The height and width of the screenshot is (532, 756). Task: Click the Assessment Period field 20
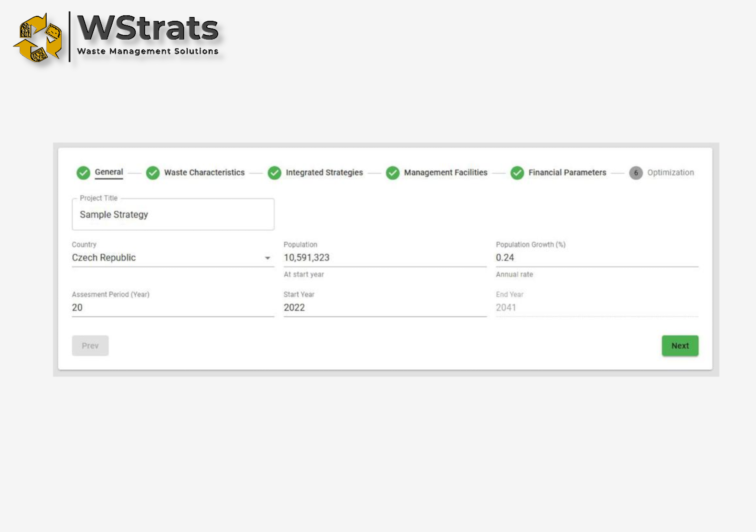click(x=173, y=308)
